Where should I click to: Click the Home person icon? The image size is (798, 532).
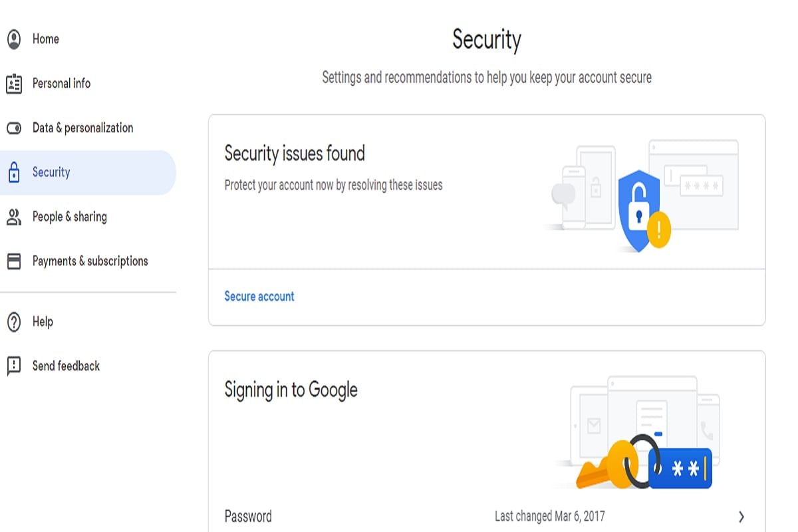14,39
